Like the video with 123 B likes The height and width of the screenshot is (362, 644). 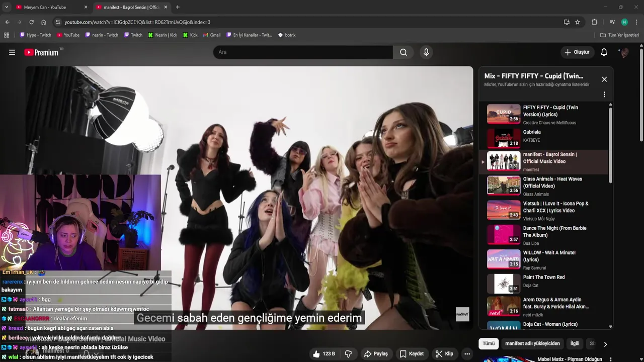tap(324, 354)
